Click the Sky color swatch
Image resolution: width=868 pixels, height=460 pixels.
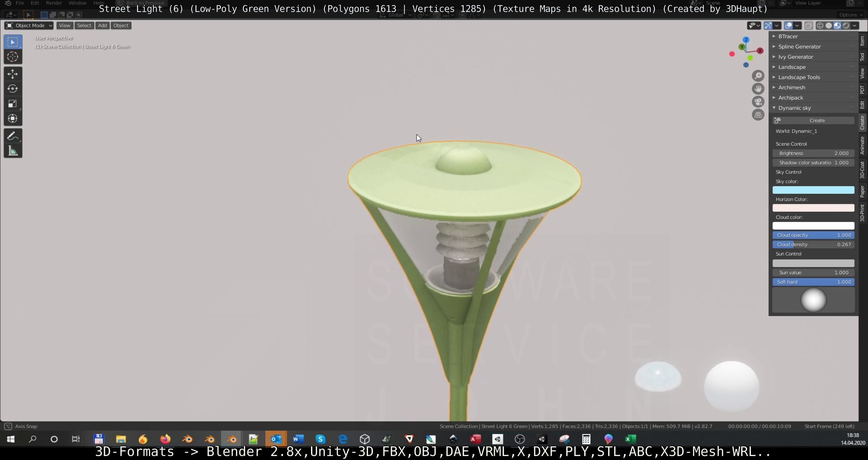(814, 190)
